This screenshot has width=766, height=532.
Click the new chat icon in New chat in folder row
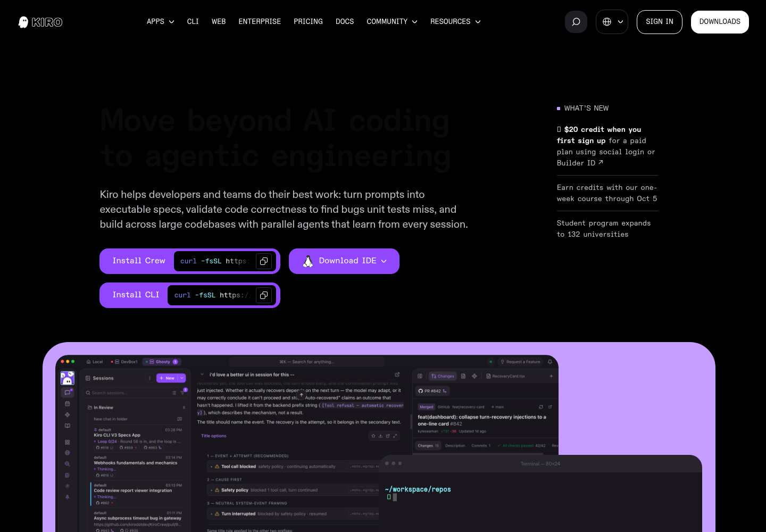pos(179,419)
